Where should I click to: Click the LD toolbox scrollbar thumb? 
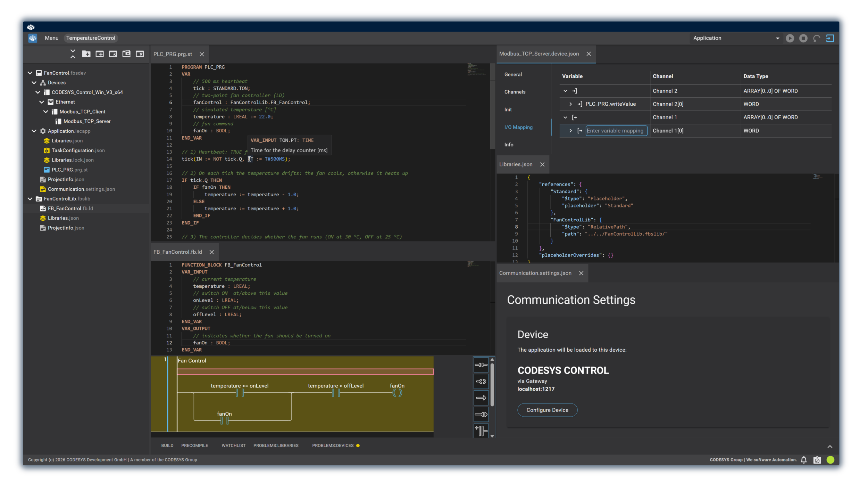point(492,385)
